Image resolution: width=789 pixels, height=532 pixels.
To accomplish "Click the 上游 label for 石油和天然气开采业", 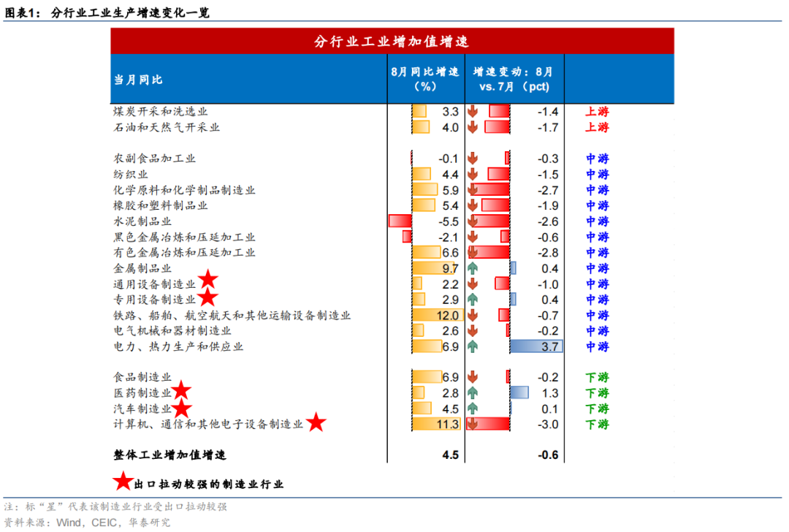I will (598, 127).
